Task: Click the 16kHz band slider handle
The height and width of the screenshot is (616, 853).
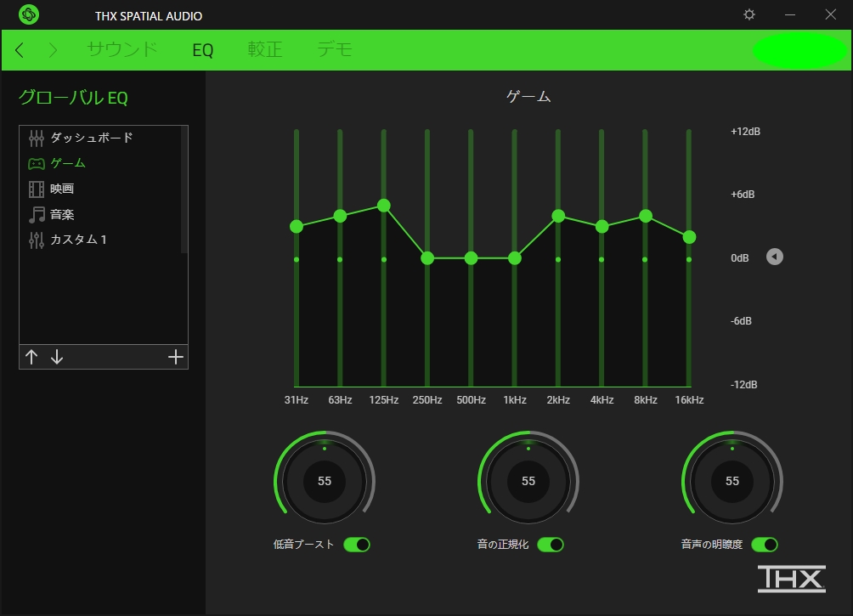Action: [689, 237]
